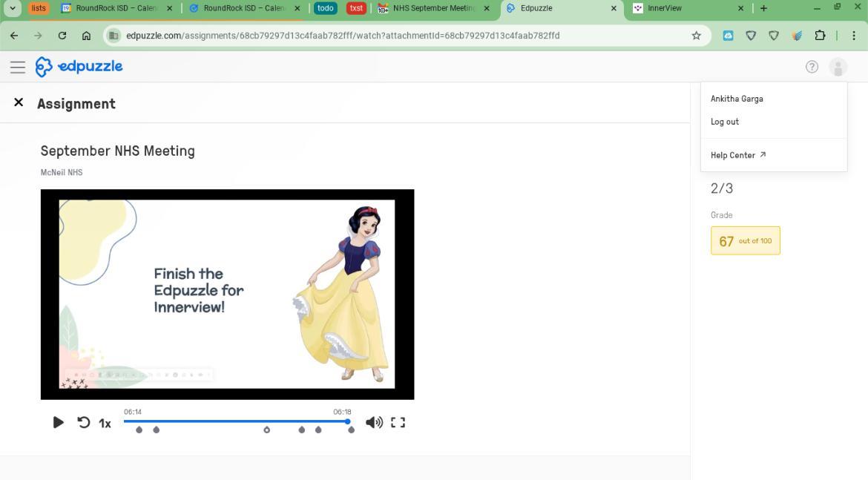The height and width of the screenshot is (480, 868).
Task: Click the 67 out of 100 grade badge
Action: click(745, 241)
